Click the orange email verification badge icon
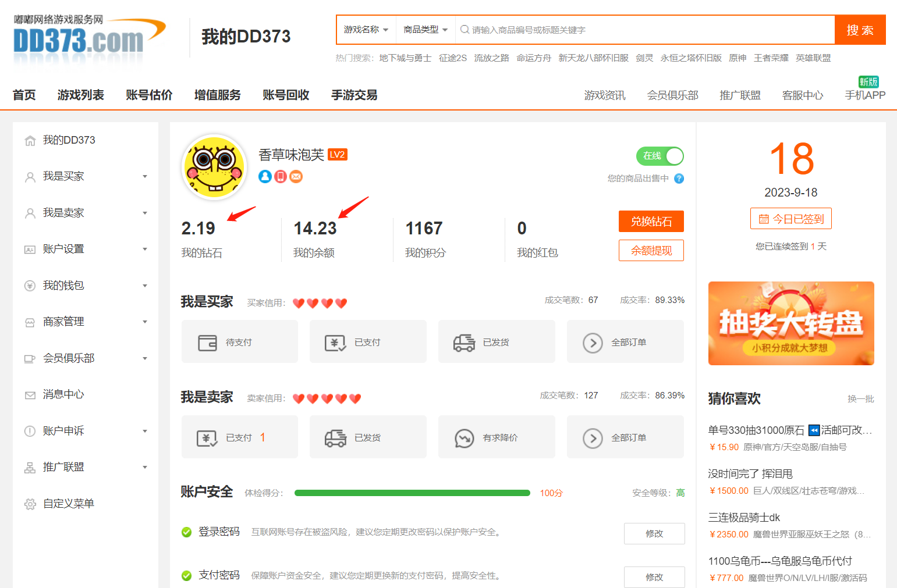The width and height of the screenshot is (897, 588). click(296, 176)
